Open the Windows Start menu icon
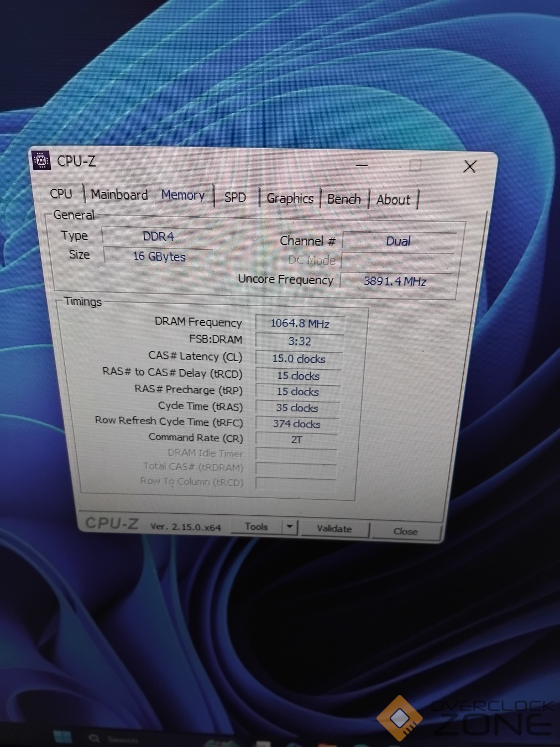 point(62,736)
